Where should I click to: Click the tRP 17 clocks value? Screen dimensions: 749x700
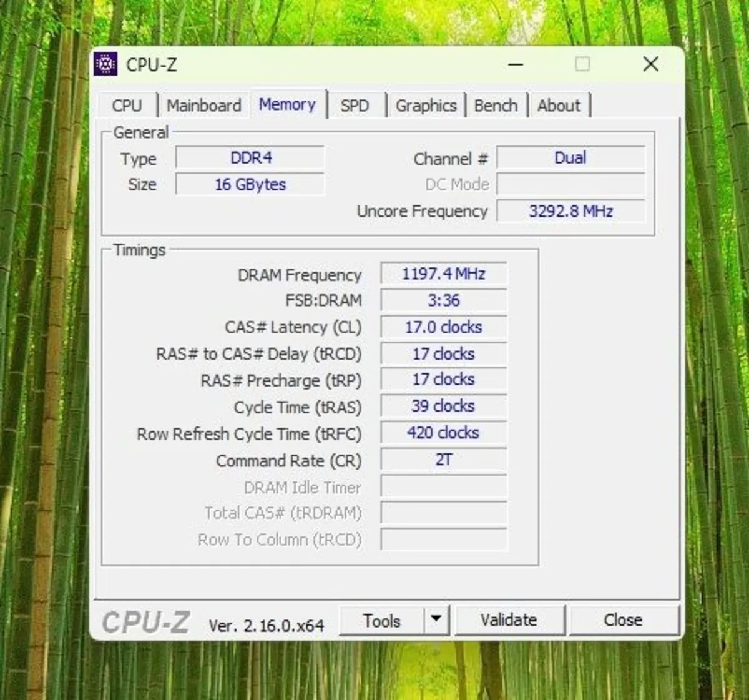click(x=444, y=380)
